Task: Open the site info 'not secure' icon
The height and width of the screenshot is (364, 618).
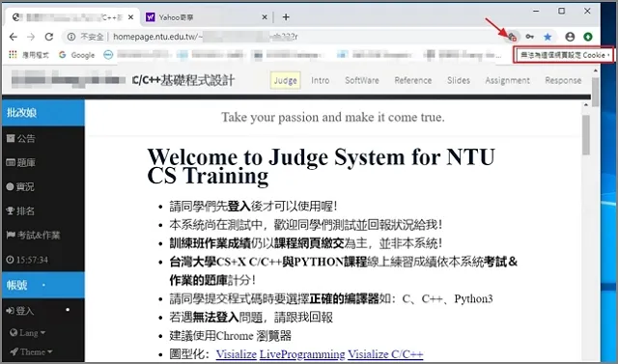Action: pos(71,37)
